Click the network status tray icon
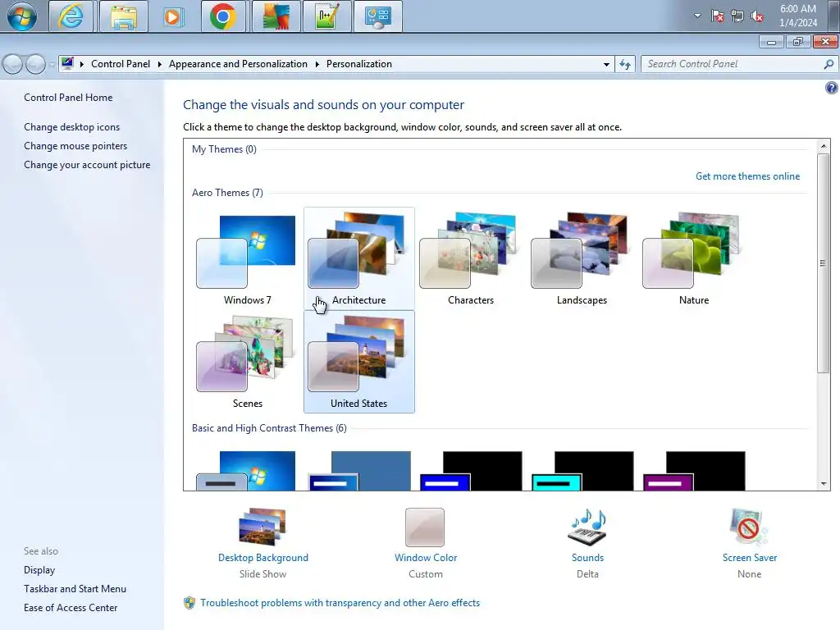Image resolution: width=840 pixels, height=630 pixels. pyautogui.click(x=737, y=16)
